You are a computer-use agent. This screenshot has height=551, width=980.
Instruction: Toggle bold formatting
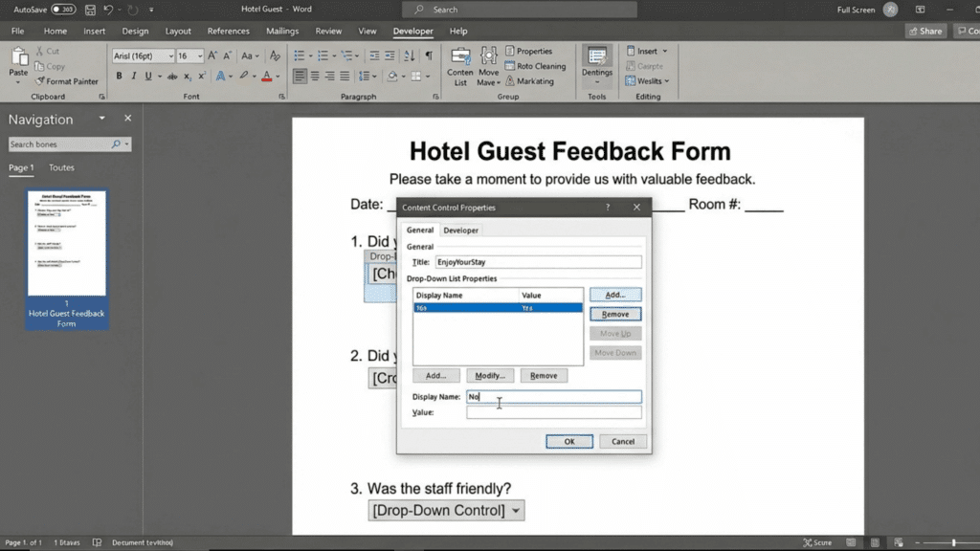click(x=118, y=75)
